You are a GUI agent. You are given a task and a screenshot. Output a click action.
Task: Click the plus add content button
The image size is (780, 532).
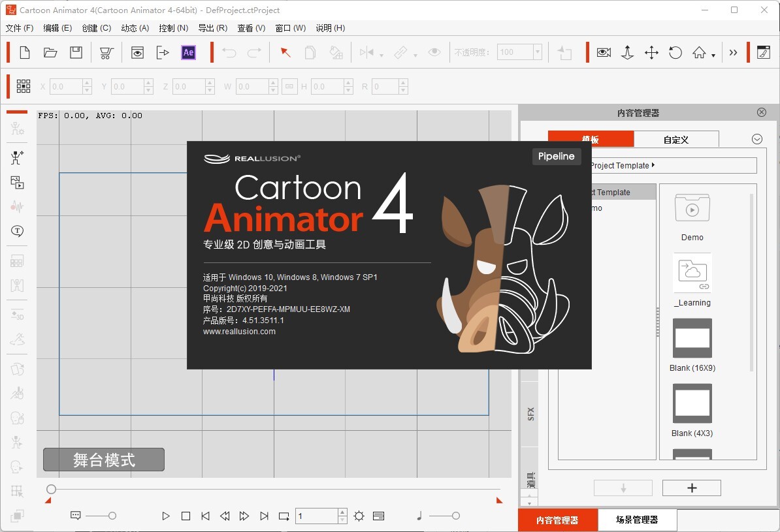(691, 488)
